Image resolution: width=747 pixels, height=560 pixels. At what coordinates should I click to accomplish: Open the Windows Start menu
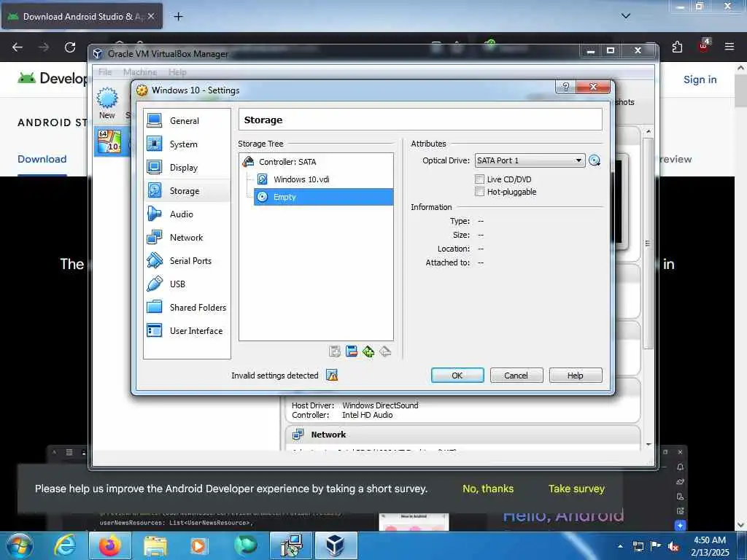coord(20,545)
